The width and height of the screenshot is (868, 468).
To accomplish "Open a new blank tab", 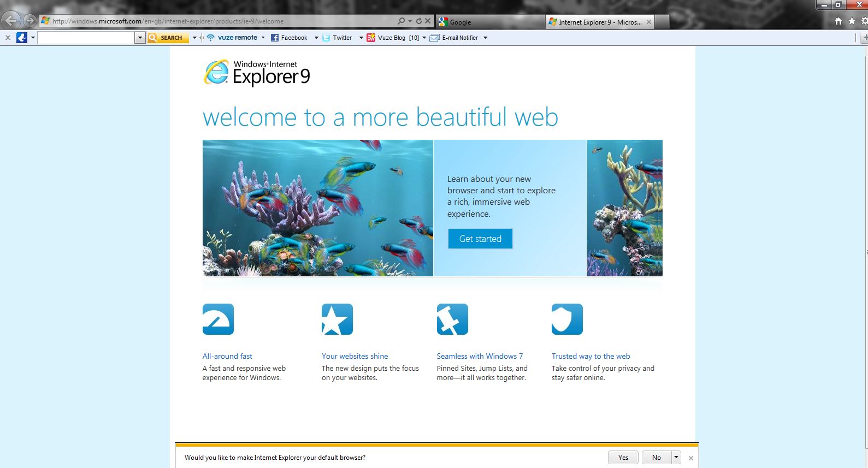I will coord(662,22).
